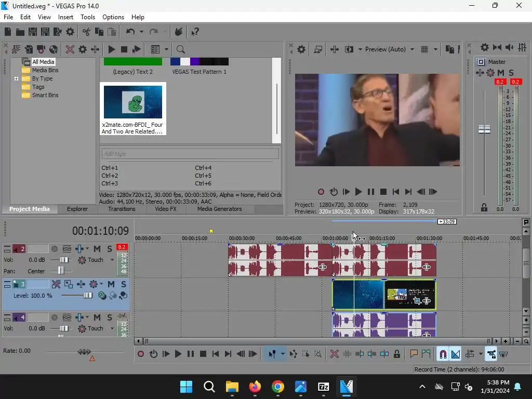Screen dimensions: 532x399
Task: Open Firefox from the taskbar
Action: coord(255,387)
